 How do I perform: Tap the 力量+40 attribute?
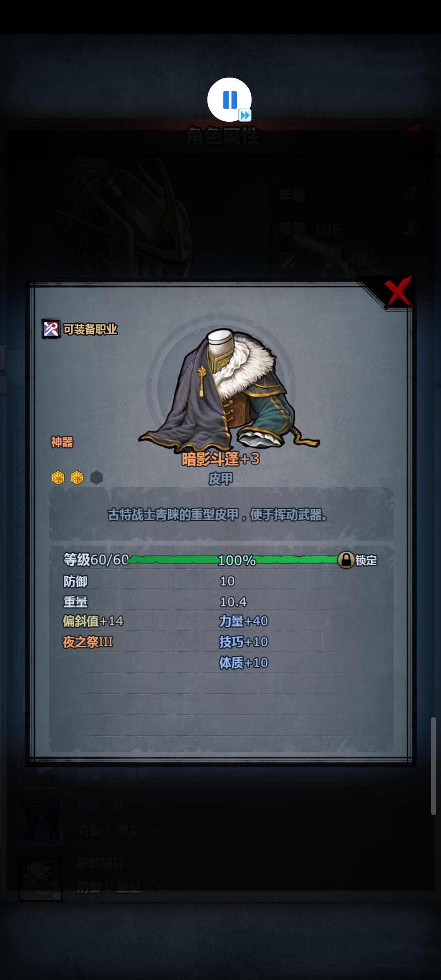coord(243,621)
